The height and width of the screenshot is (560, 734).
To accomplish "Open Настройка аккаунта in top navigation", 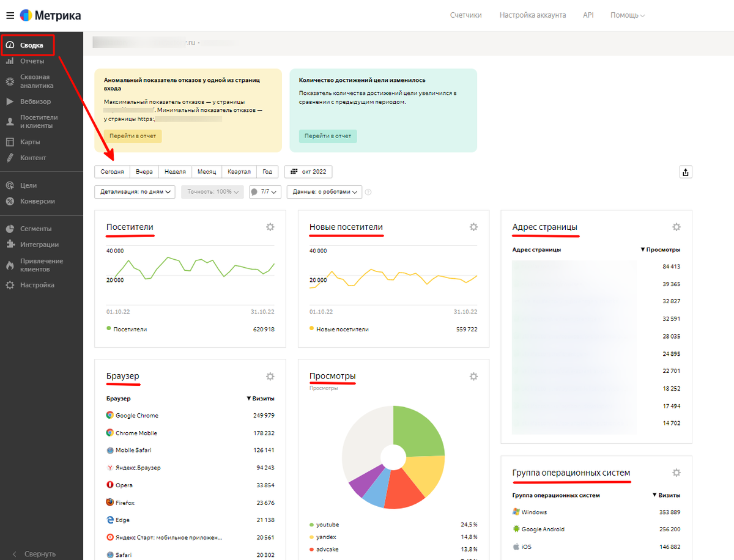I will point(533,15).
